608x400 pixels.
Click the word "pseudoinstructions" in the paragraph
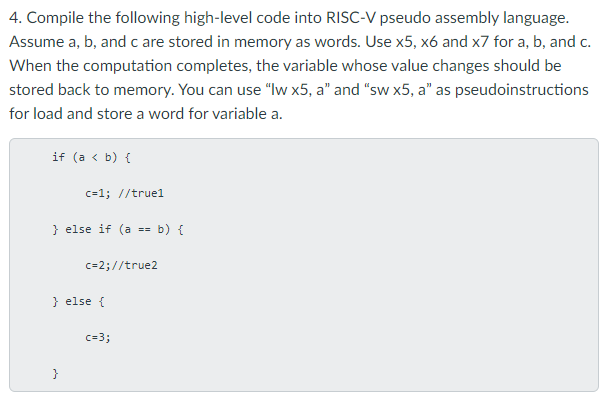pyautogui.click(x=522, y=90)
